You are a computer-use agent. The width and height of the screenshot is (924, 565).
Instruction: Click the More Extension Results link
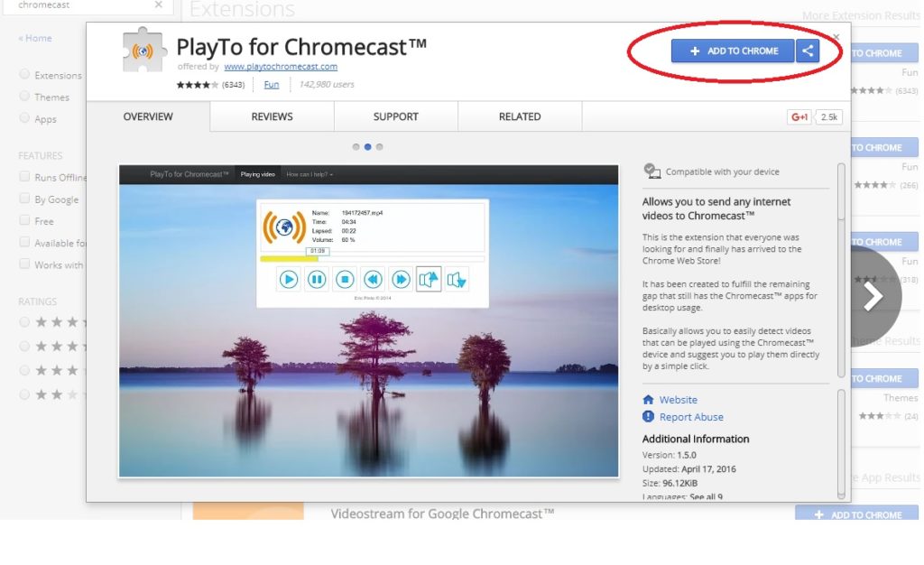point(861,16)
